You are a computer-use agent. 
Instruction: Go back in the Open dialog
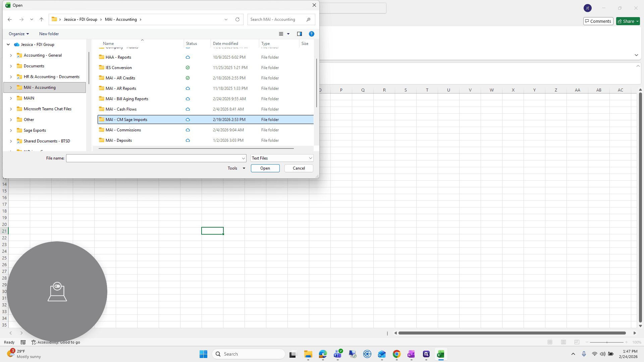[x=10, y=19]
